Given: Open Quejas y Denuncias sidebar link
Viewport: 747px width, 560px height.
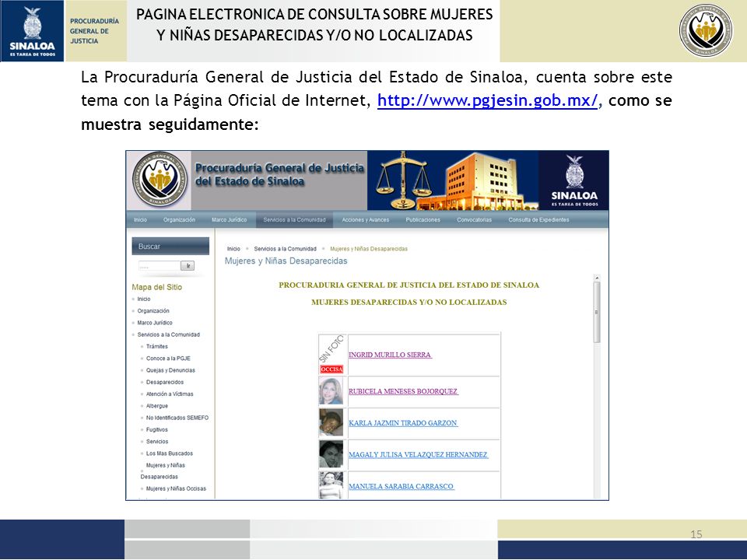Looking at the screenshot, I should tap(170, 370).
